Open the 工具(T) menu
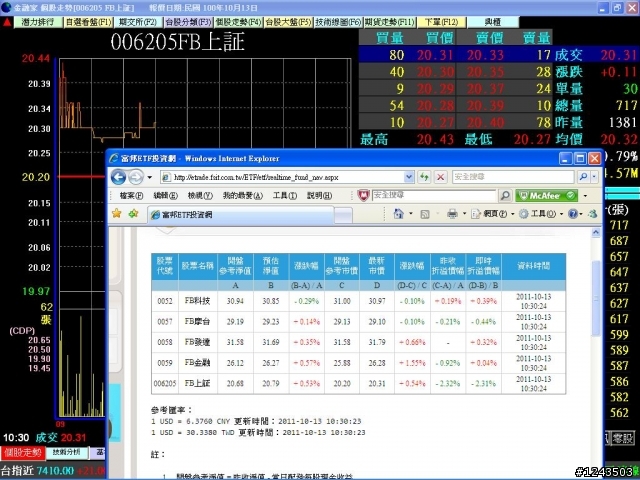 (284, 196)
